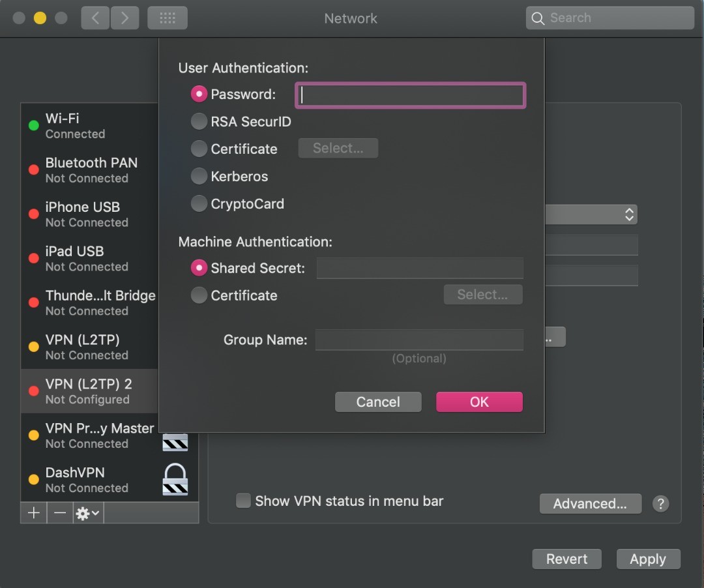
Task: Select the CryptoCard option
Action: coord(199,204)
